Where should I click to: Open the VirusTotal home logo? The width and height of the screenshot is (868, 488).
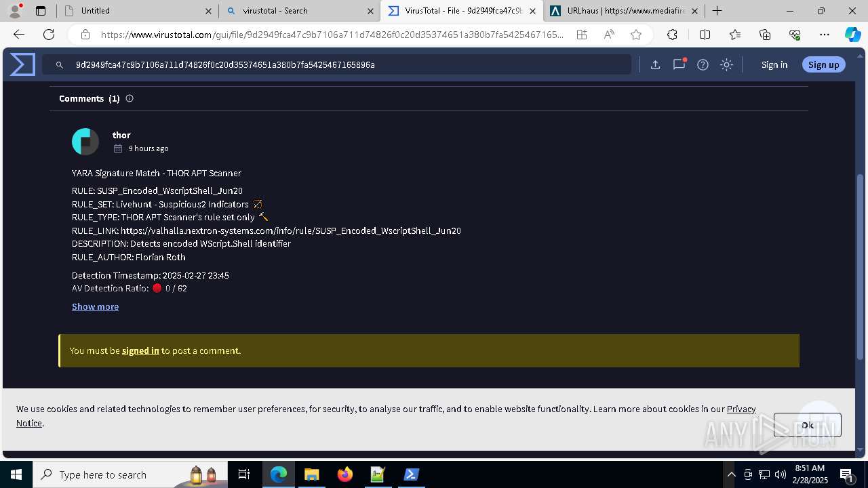tap(22, 64)
